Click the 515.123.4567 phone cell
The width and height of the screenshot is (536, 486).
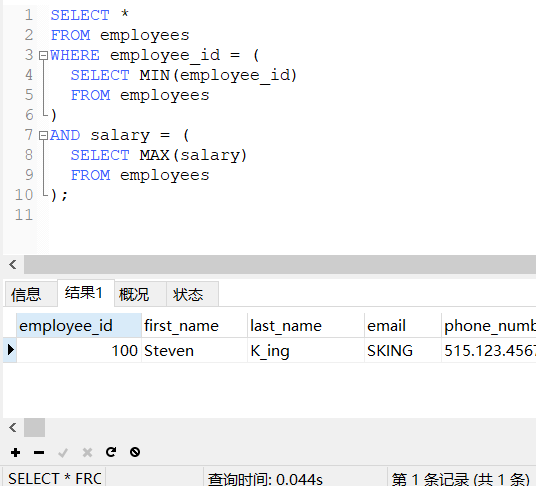tap(489, 350)
